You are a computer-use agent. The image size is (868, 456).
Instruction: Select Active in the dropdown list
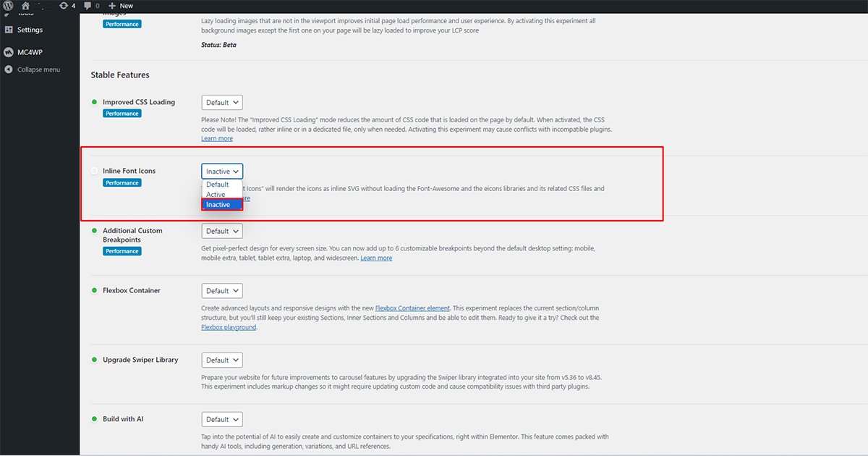click(x=216, y=195)
